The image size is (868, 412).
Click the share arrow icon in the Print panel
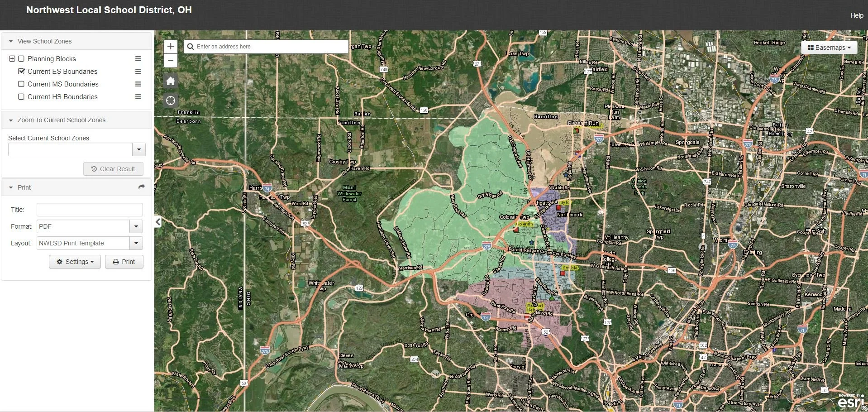point(141,187)
